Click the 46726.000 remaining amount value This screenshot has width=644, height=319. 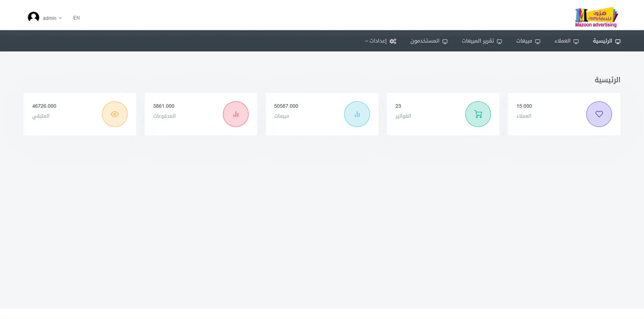44,106
